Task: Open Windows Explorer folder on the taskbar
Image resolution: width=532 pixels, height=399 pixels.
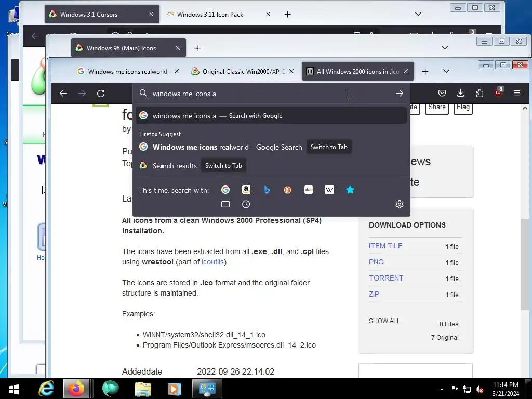Action: click(x=143, y=389)
